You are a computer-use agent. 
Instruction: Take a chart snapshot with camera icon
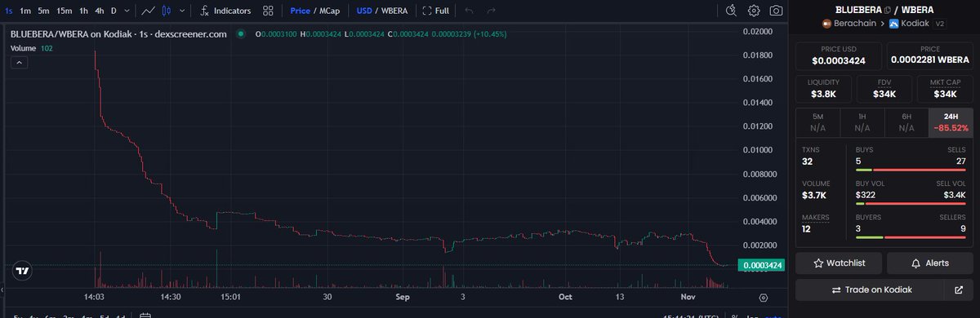(x=776, y=11)
